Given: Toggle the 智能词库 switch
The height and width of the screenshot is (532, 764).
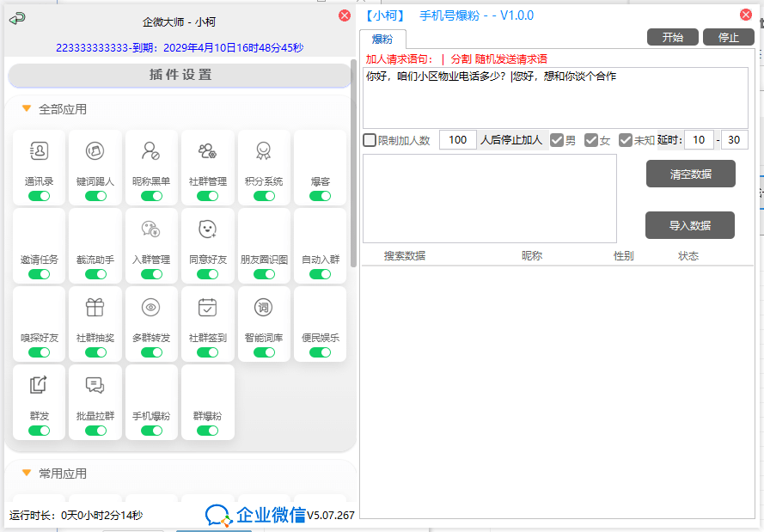Looking at the screenshot, I should (264, 352).
